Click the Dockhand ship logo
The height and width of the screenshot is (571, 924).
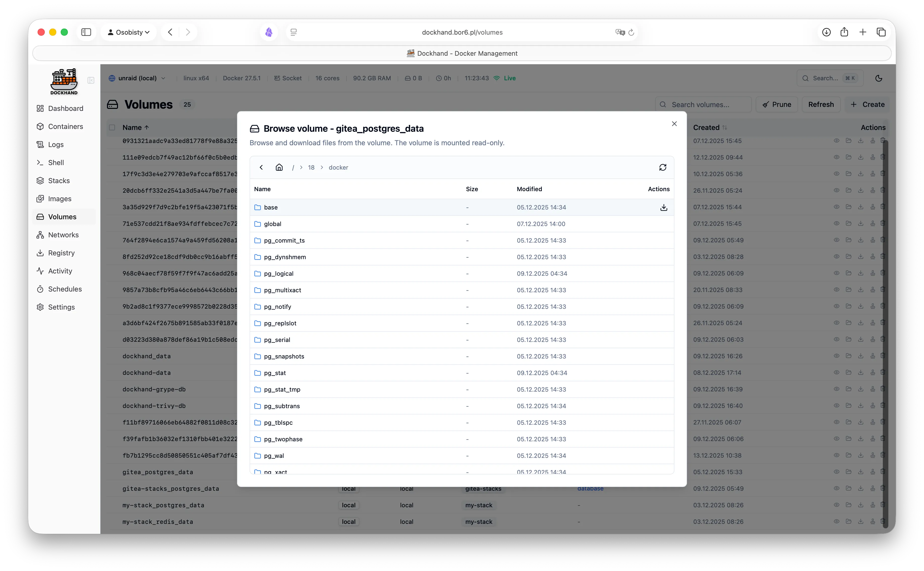tap(64, 79)
